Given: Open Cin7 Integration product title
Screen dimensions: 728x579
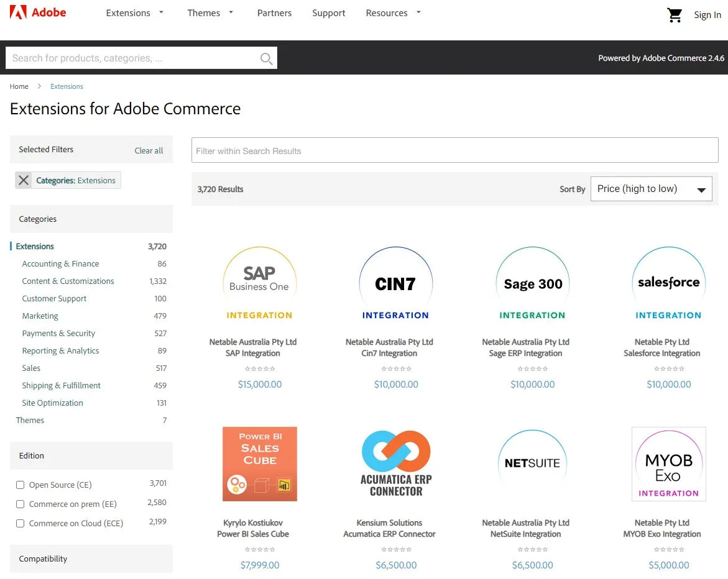Looking at the screenshot, I should [x=389, y=353].
